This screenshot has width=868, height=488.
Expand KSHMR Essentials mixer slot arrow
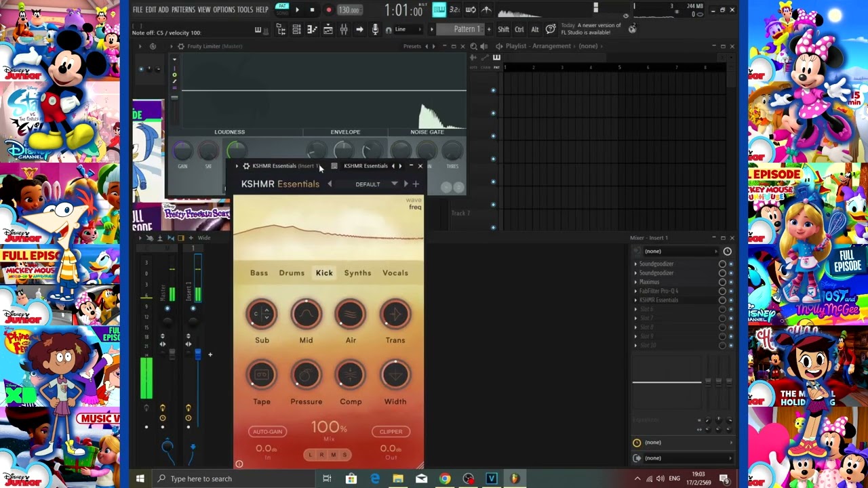pyautogui.click(x=635, y=300)
